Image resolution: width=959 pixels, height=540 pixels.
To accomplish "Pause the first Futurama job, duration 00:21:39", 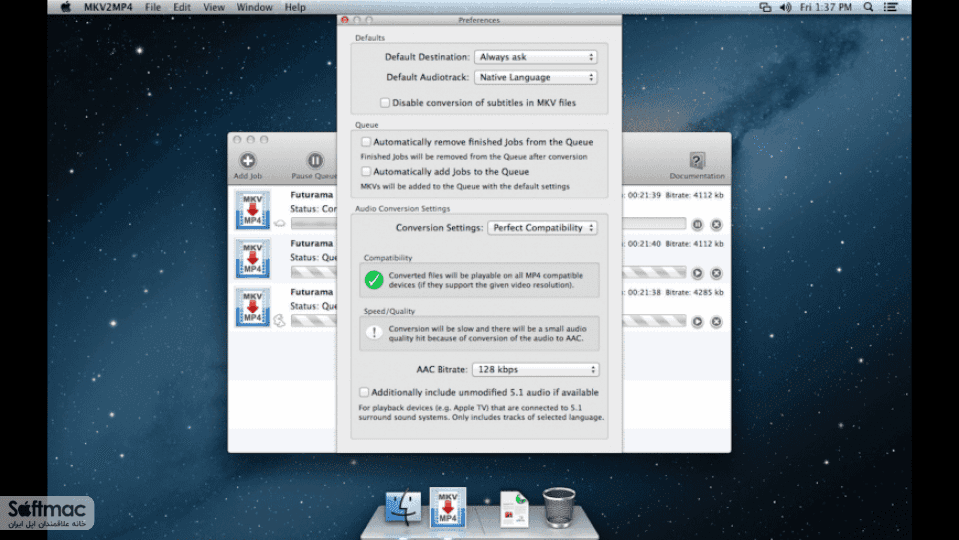I will click(697, 224).
